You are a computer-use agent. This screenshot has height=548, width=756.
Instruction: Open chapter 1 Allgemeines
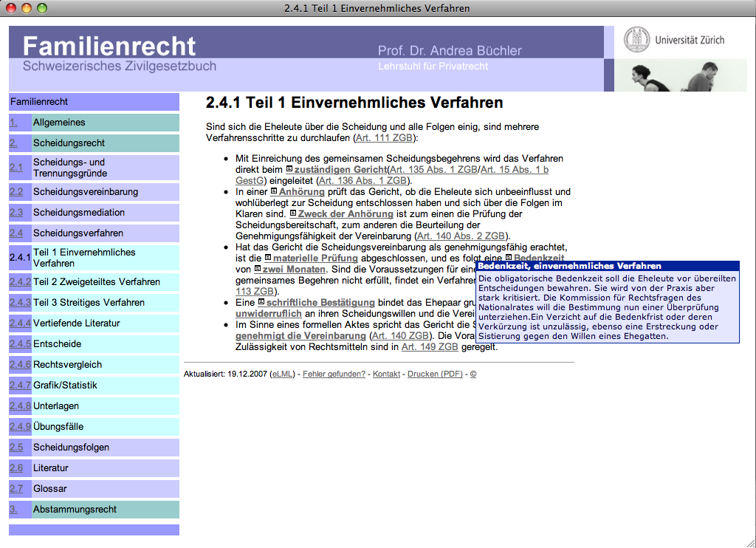[x=94, y=123]
